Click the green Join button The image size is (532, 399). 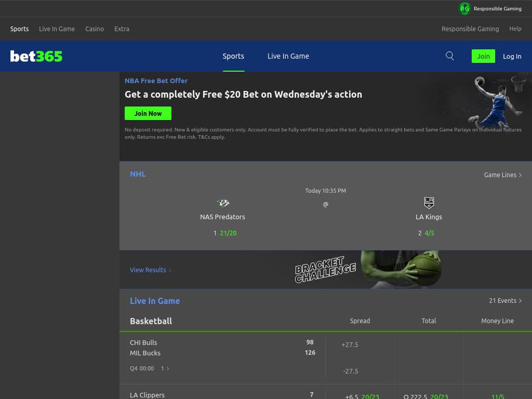point(483,56)
